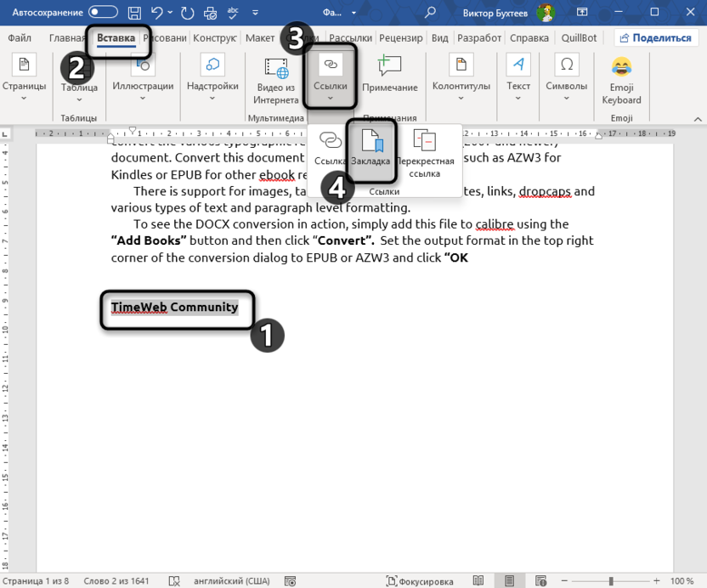Insert Видео из Интернета
Screen dimensions: 707x588
(276, 79)
